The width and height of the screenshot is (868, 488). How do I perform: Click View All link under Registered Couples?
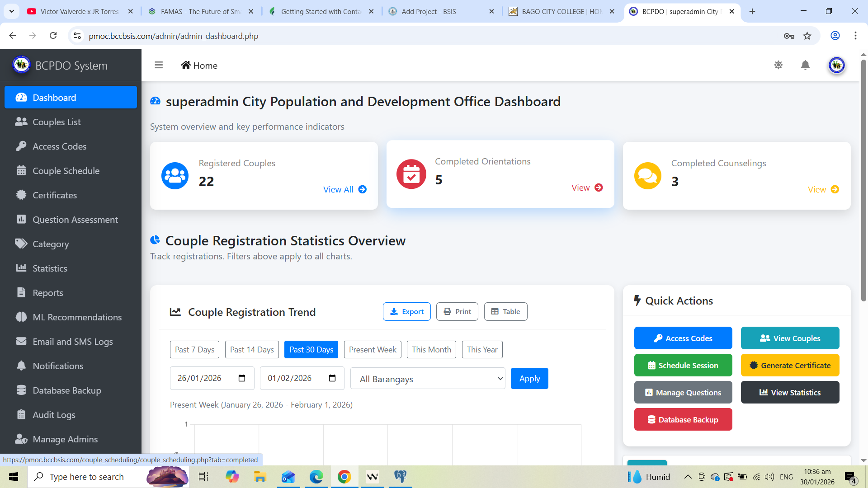pos(344,190)
